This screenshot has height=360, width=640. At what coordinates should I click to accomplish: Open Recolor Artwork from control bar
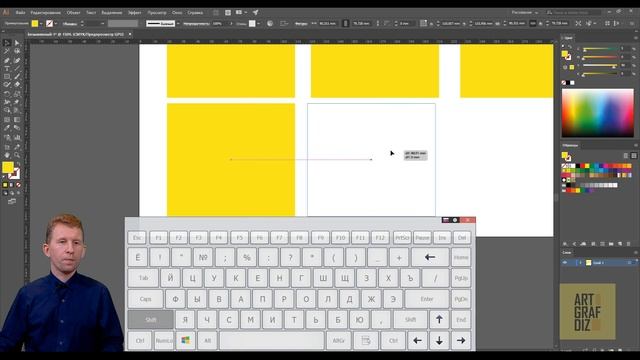click(270, 24)
